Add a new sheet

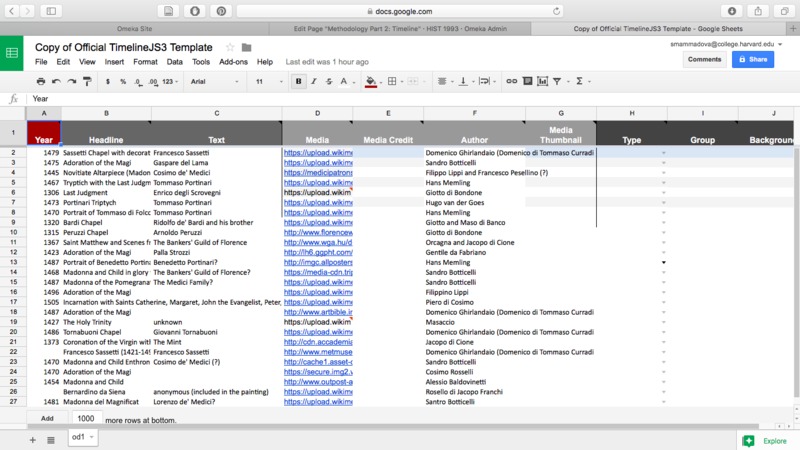pos(33,440)
